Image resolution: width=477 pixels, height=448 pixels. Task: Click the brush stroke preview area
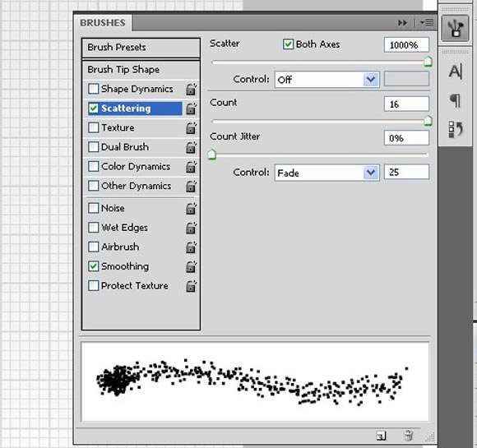click(255, 381)
